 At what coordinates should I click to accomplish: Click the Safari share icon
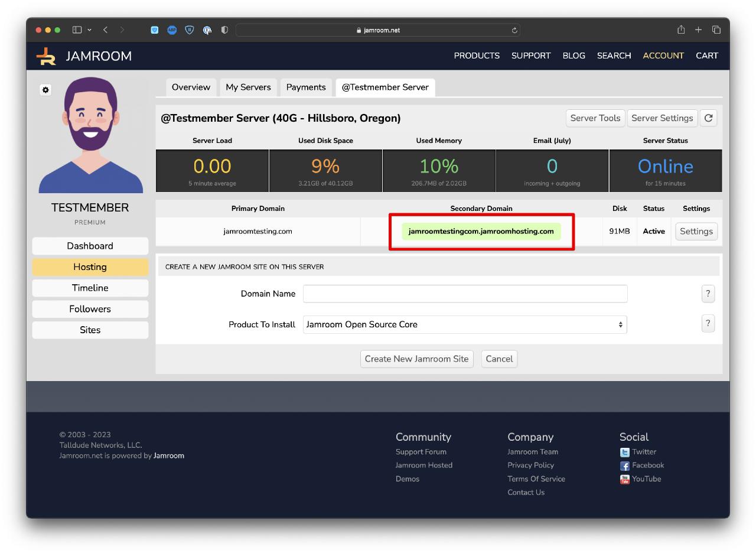[x=681, y=30]
